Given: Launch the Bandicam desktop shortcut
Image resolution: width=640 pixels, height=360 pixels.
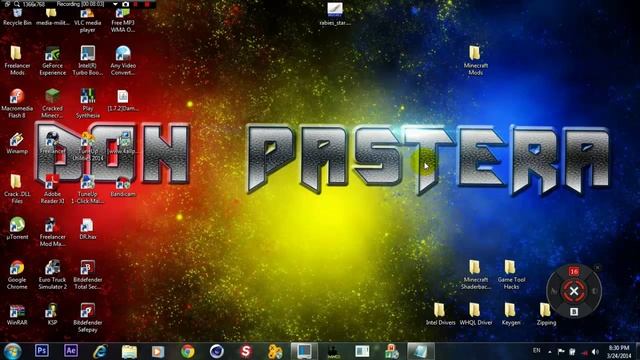Looking at the screenshot, I should (x=123, y=187).
